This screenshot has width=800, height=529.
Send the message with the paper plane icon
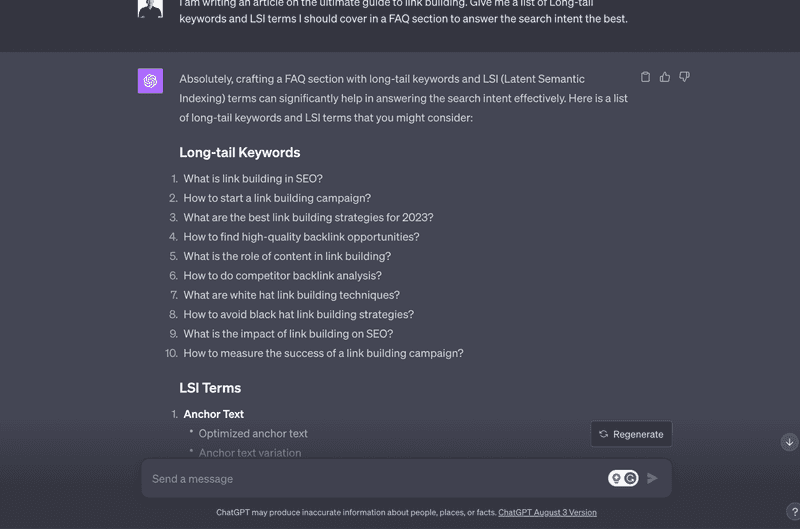(x=652, y=478)
